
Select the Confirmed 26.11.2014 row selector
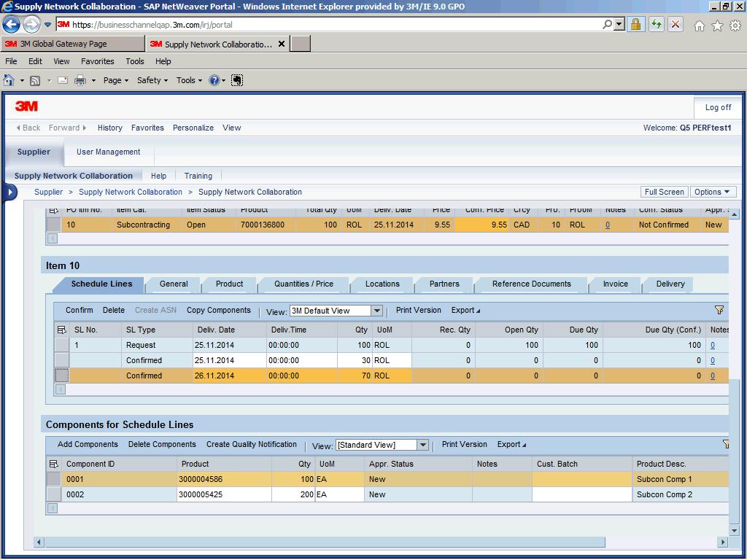click(x=62, y=376)
